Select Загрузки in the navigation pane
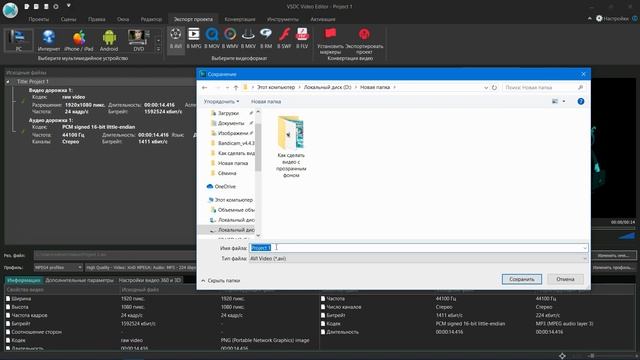This screenshot has height=360, width=640. tap(229, 113)
